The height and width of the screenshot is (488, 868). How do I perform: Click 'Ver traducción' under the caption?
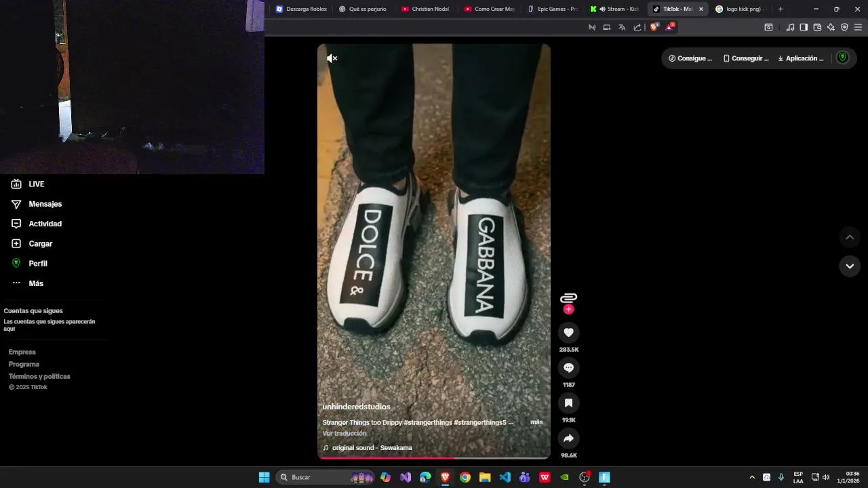[x=344, y=434]
